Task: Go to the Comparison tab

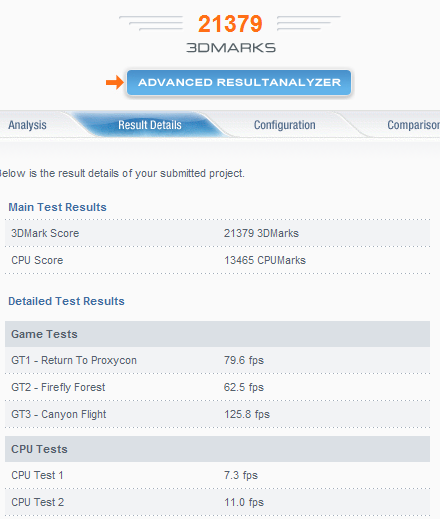Action: [413, 125]
